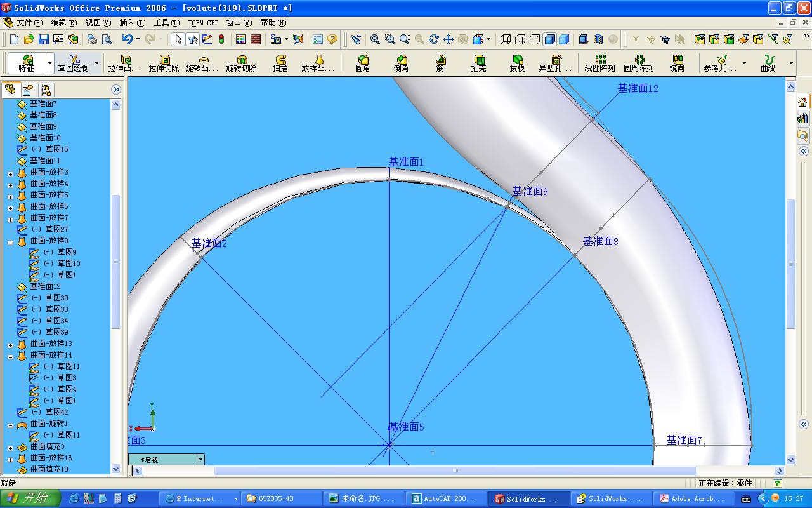Toggle Section View

pyautogui.click(x=598, y=39)
